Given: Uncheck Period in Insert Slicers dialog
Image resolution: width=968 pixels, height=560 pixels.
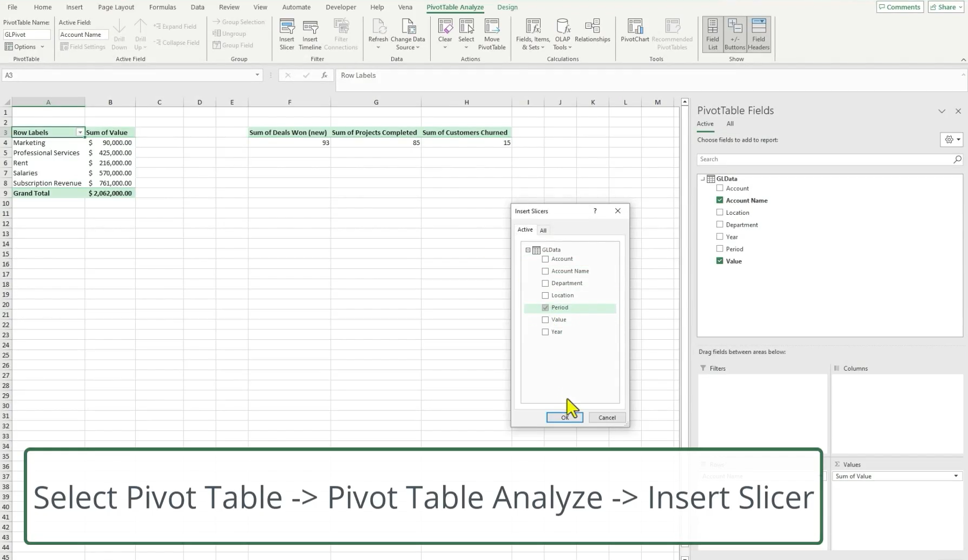Looking at the screenshot, I should pyautogui.click(x=545, y=308).
